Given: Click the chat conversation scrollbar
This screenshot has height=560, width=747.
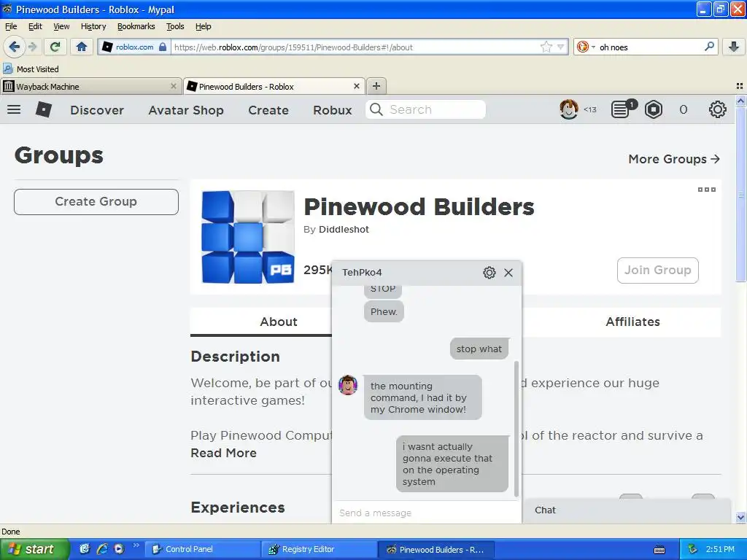Looking at the screenshot, I should click(x=516, y=429).
